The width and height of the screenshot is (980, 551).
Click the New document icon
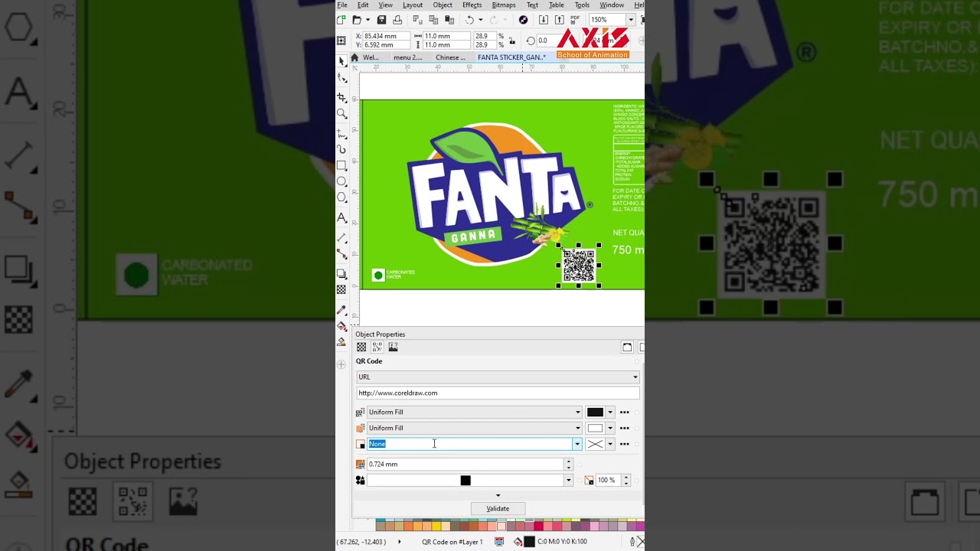click(x=341, y=20)
